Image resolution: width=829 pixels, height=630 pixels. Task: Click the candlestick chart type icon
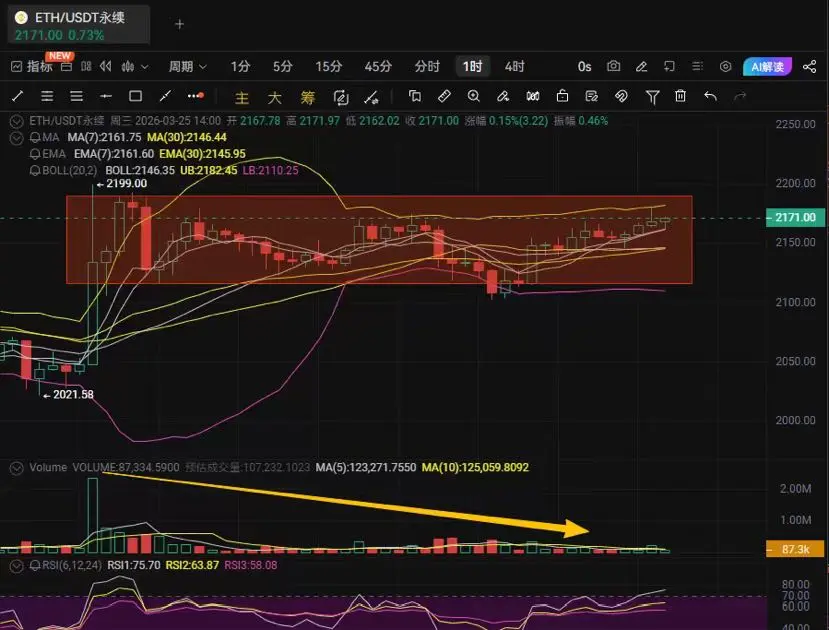click(x=128, y=67)
